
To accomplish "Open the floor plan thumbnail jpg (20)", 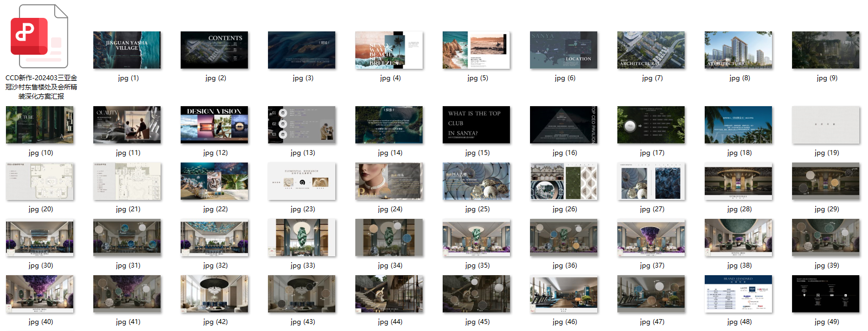I will click(40, 181).
